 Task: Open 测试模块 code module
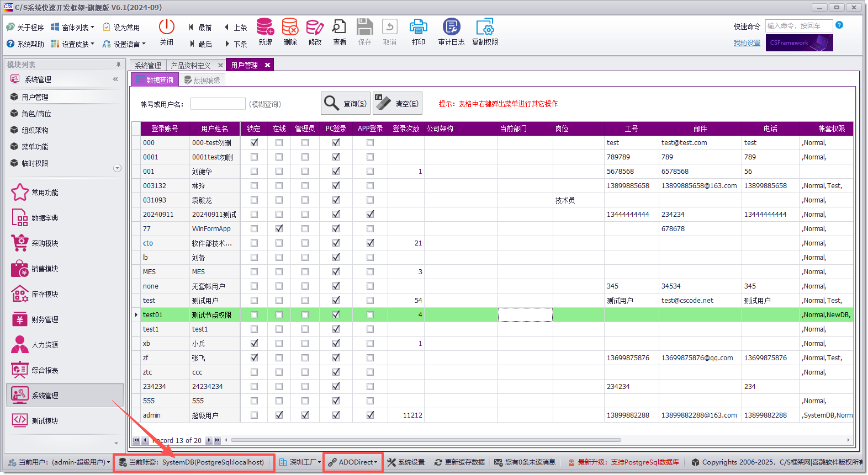click(35, 421)
